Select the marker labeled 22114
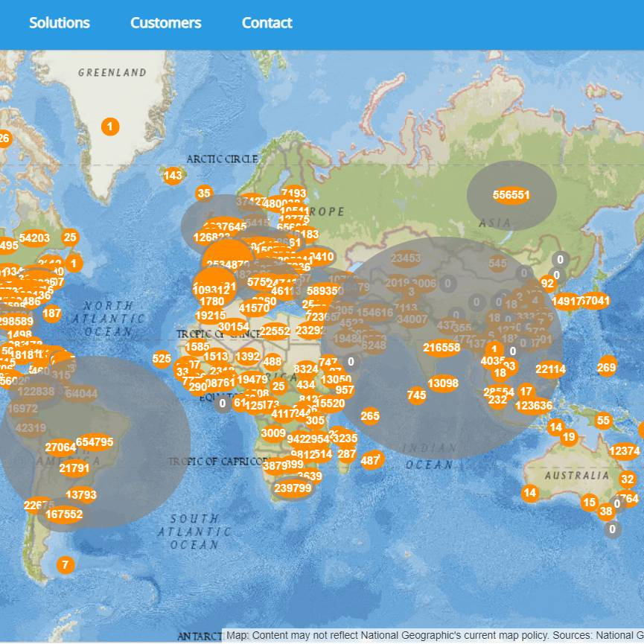644x644 pixels. 551,369
